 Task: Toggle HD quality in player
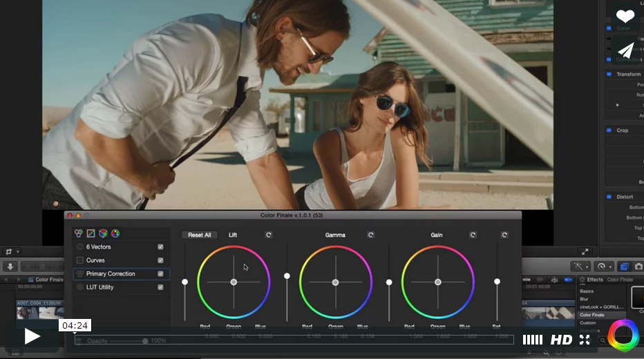561,340
